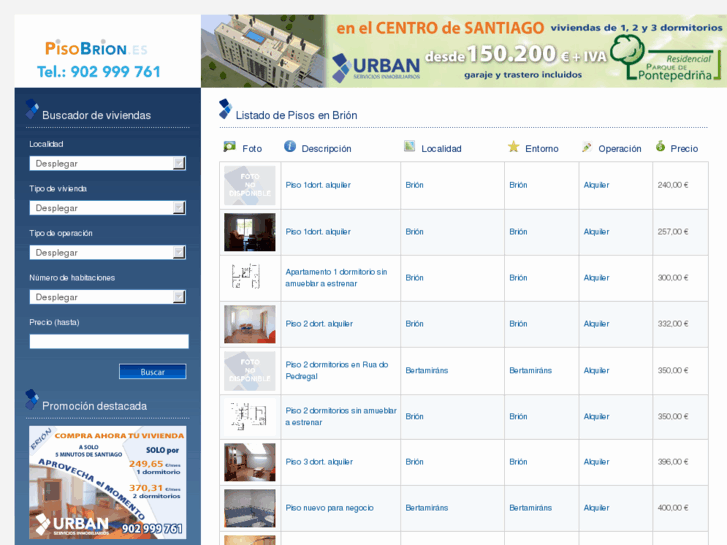Screen dimensions: 727x545
Task: Open Piso 2 dormitorios en Rua do Pedregal link
Action: [337, 370]
